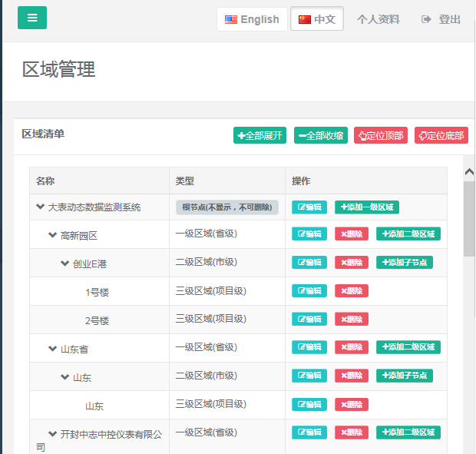Open the 个人资料 profile page

tap(378, 19)
